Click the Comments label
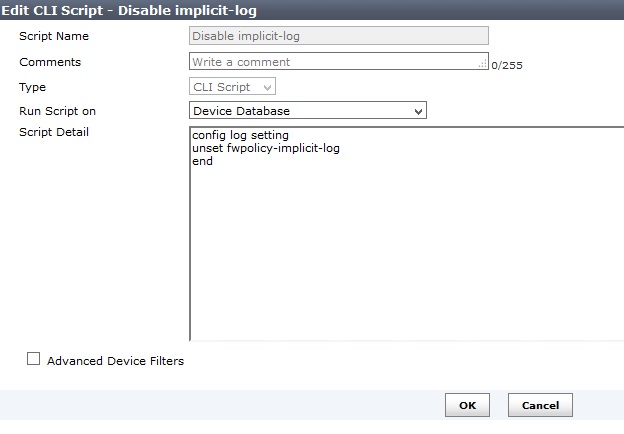This screenshot has width=624, height=434. point(50,62)
